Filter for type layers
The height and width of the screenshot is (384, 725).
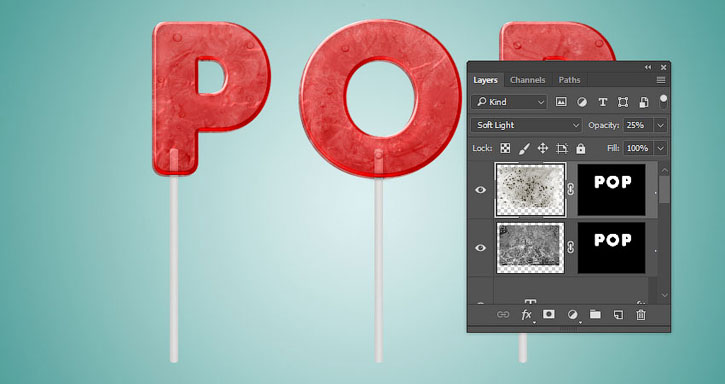pos(602,102)
